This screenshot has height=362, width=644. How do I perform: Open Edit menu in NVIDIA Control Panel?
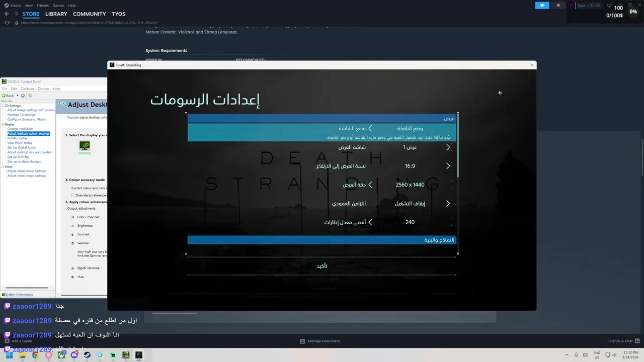[x=14, y=88]
